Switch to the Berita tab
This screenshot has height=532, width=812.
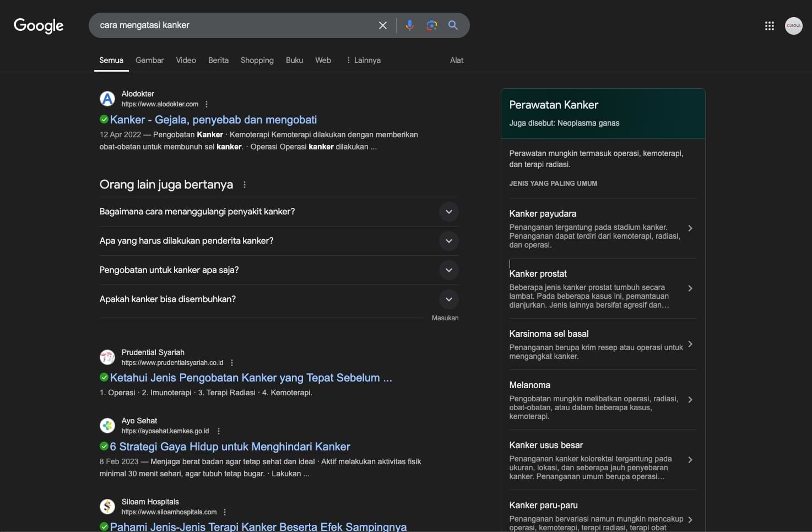coord(218,60)
